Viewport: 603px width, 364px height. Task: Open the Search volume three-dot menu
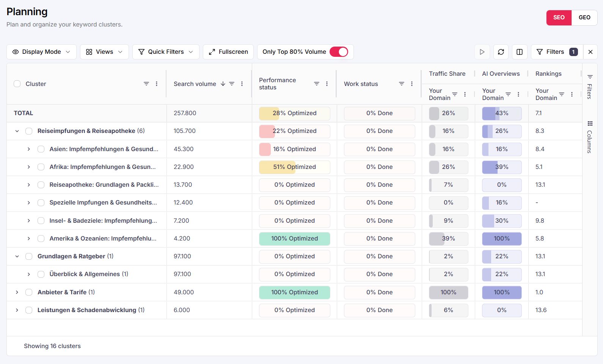pos(242,84)
